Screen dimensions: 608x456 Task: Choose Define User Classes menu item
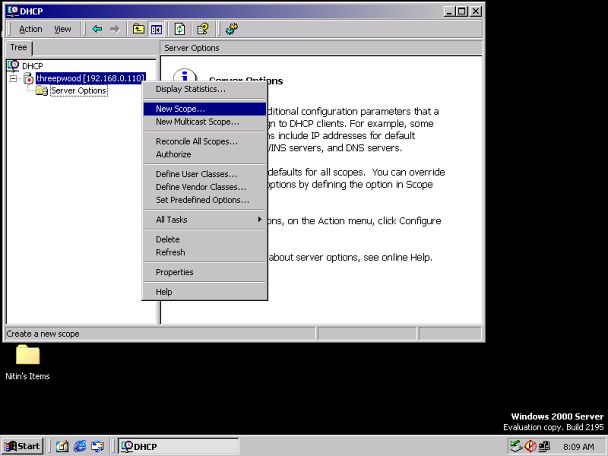[x=205, y=174]
